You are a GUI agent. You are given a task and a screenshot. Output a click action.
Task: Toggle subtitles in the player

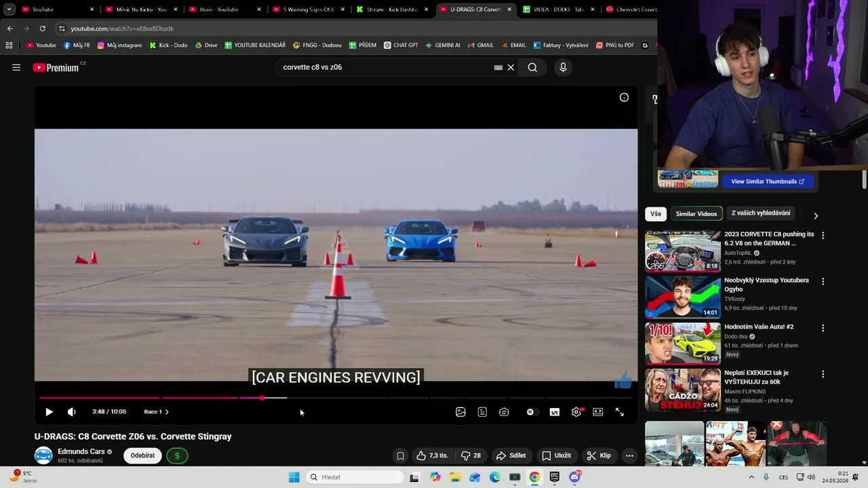pyautogui.click(x=554, y=412)
